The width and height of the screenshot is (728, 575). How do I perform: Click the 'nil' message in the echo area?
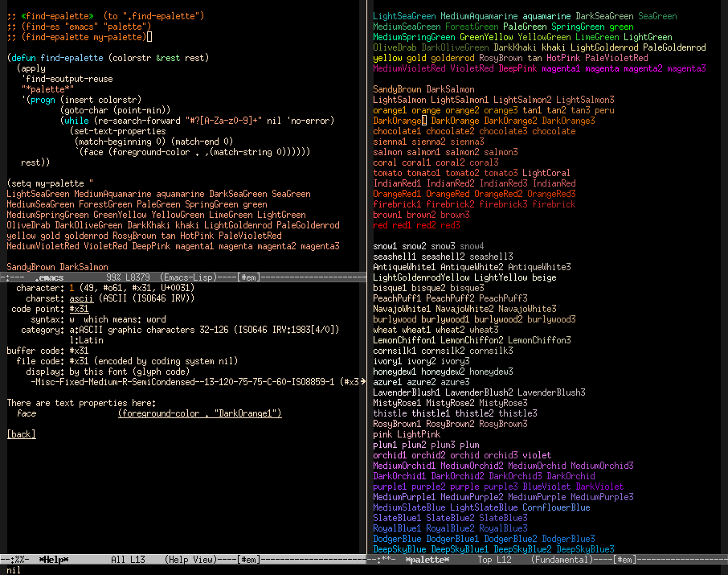(14, 570)
